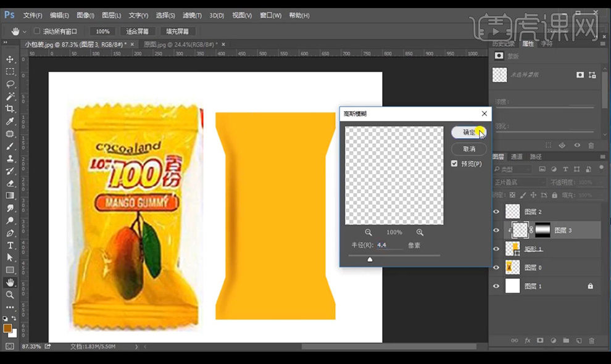Open the 文件(F) menu

[x=32, y=15]
